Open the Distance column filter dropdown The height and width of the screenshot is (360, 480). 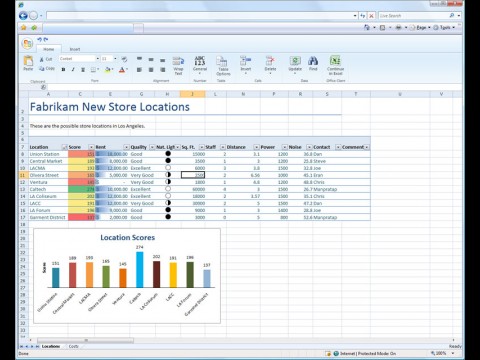tap(256, 147)
